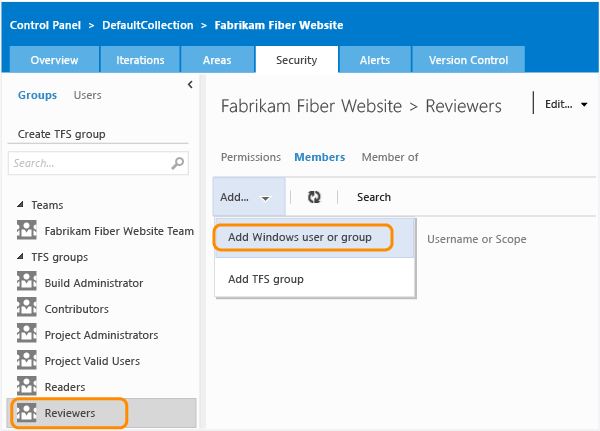
Task: Click into the groups Search... field
Action: (x=98, y=163)
